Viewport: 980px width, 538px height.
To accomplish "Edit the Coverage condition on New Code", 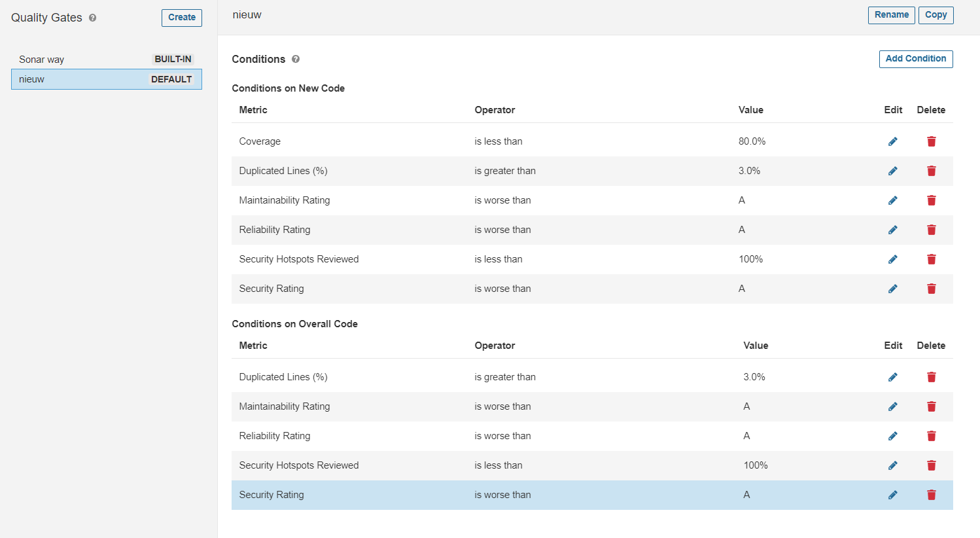I will click(x=893, y=141).
